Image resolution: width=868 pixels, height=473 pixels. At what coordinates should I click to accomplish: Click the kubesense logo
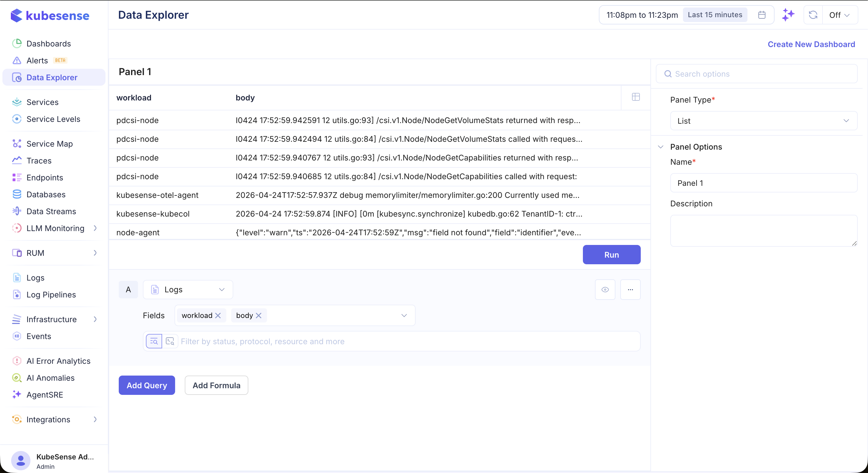(x=50, y=15)
